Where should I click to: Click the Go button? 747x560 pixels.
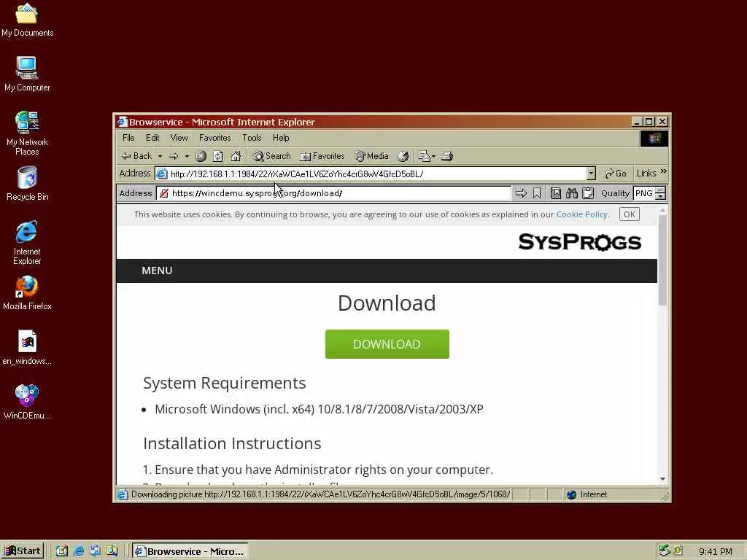[x=616, y=174]
